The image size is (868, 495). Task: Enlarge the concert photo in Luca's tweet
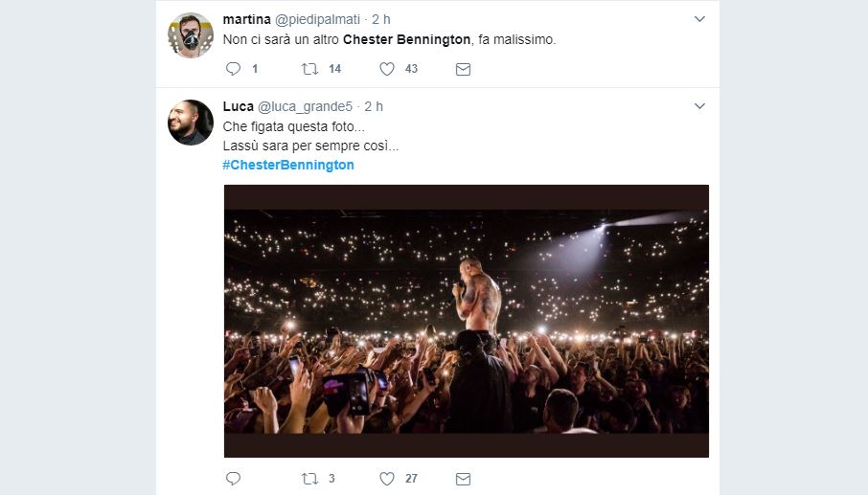click(x=467, y=321)
